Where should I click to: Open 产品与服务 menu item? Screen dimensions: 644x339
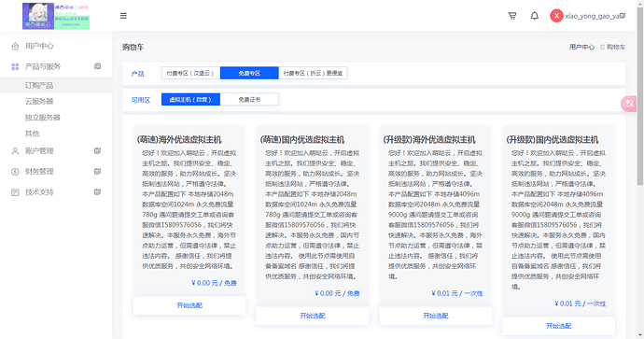tap(43, 66)
